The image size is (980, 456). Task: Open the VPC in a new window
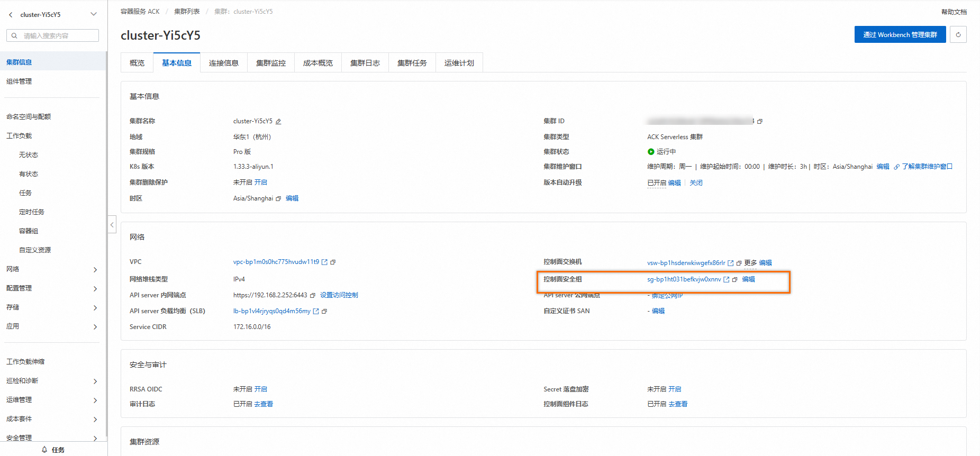point(324,262)
